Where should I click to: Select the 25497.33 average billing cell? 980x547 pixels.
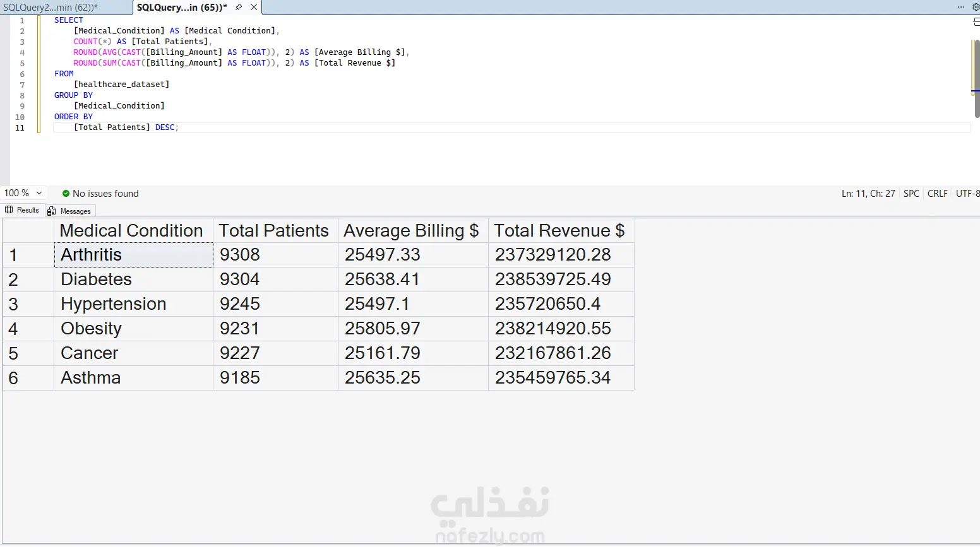click(413, 255)
